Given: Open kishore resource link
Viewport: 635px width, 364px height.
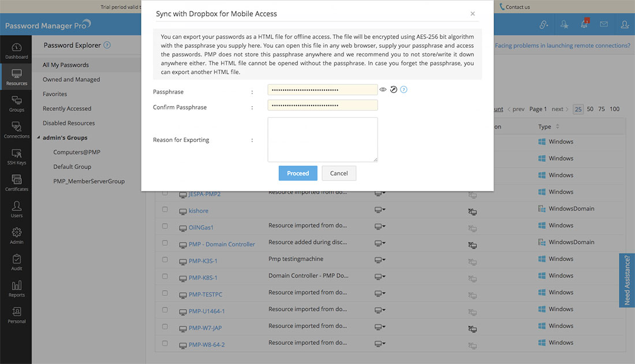Looking at the screenshot, I should click(199, 211).
